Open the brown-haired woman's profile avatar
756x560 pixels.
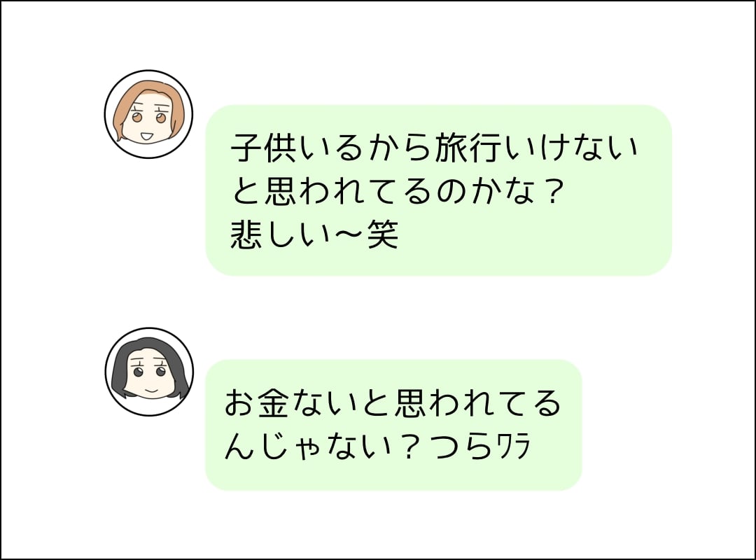148,114
